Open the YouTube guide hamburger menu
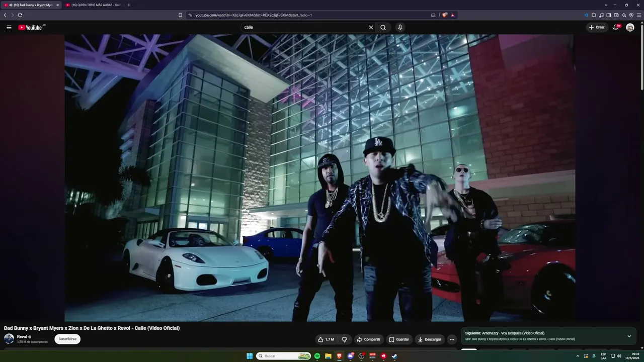The width and height of the screenshot is (644, 362). click(x=9, y=27)
